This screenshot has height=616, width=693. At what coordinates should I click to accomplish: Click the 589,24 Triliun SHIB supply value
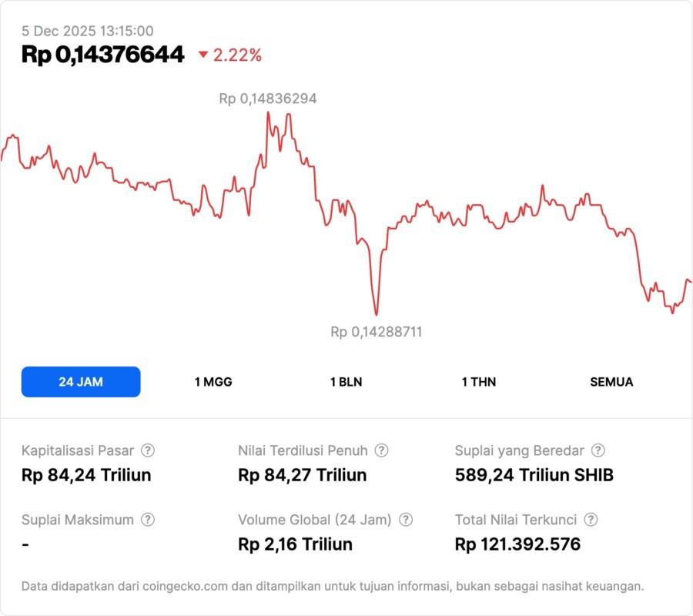(534, 474)
